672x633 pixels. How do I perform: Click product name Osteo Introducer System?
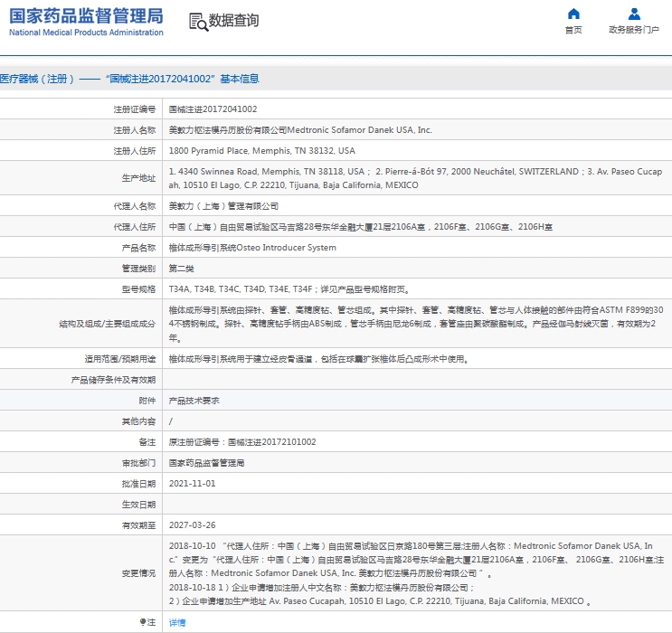click(287, 247)
